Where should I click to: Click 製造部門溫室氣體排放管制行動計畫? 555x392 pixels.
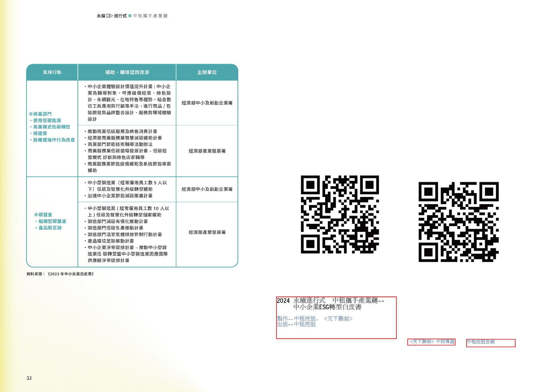point(123,235)
